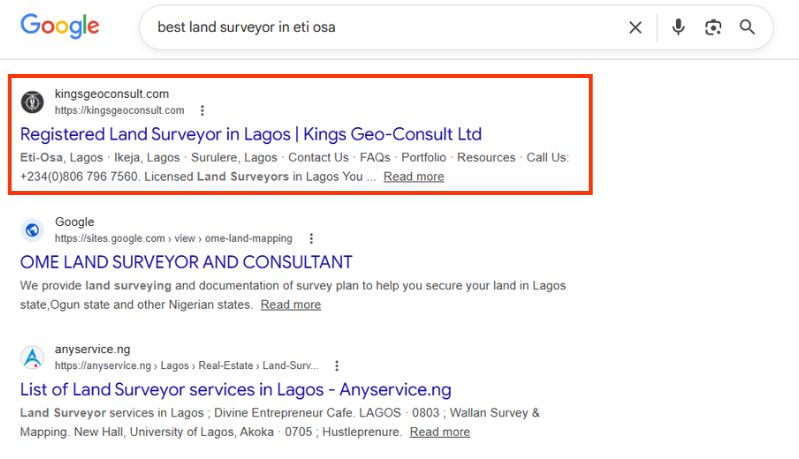Click the sites.google.com globe favicon
The image size is (799, 459).
32,230
